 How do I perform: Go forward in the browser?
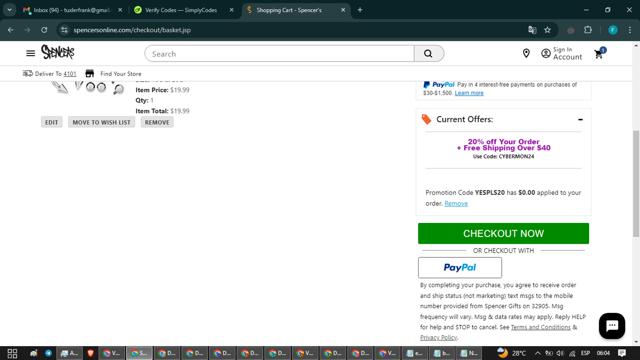pyautogui.click(x=27, y=30)
